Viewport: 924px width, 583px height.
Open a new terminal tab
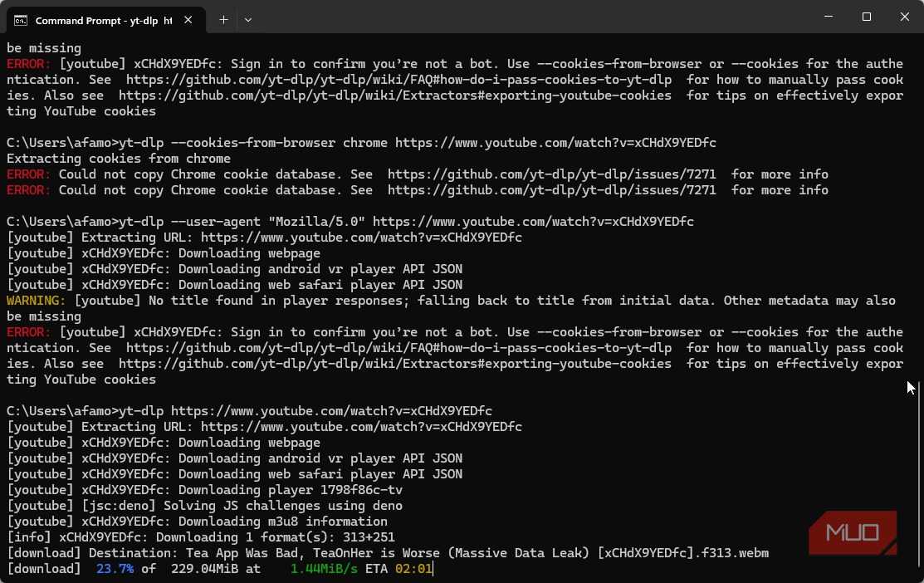pos(223,20)
